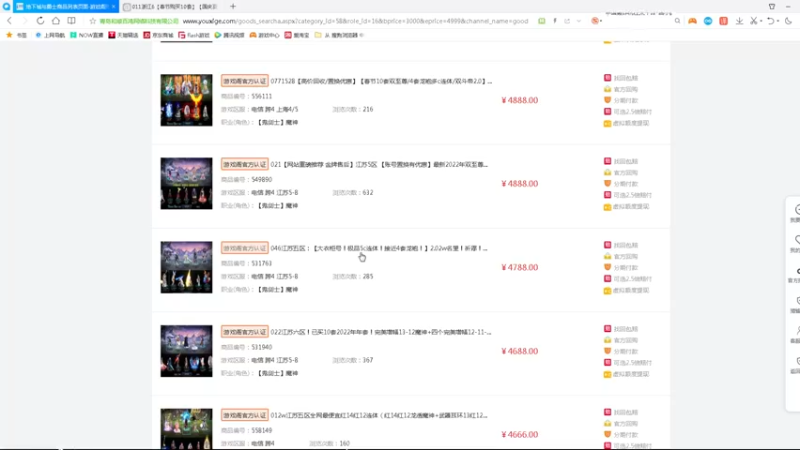
Task: Open thumbnail of item 549890
Action: click(x=186, y=184)
